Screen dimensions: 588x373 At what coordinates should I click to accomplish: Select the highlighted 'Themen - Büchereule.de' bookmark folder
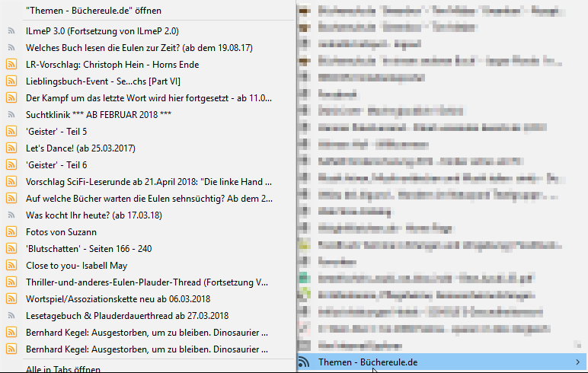click(x=368, y=362)
